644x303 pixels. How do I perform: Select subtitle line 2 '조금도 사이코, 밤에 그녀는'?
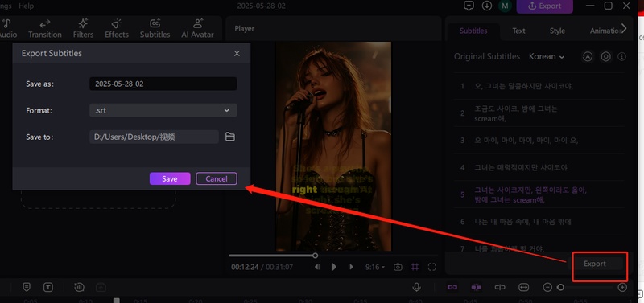539,113
